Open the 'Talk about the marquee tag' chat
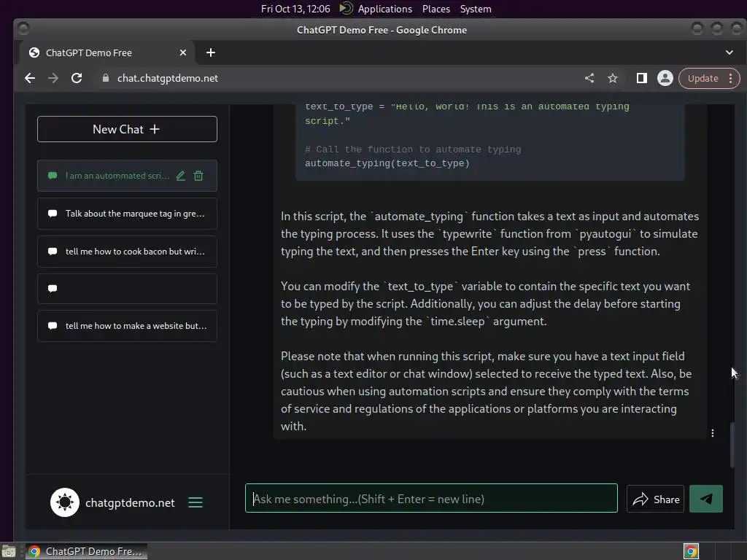Image resolution: width=747 pixels, height=560 pixels. point(127,214)
